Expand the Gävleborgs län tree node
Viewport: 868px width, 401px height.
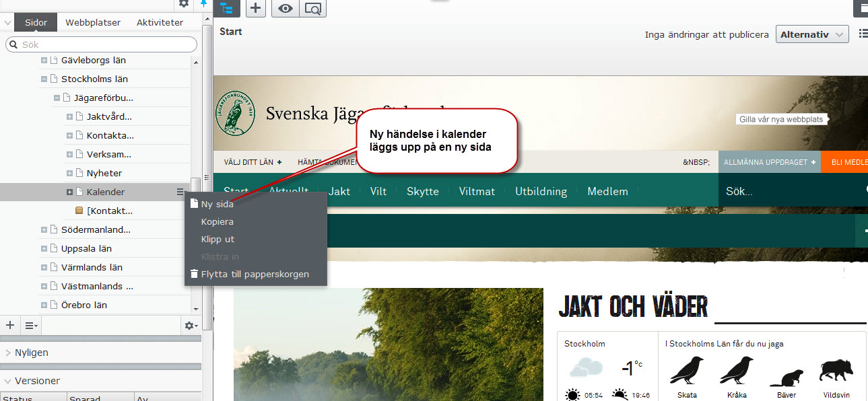click(44, 60)
